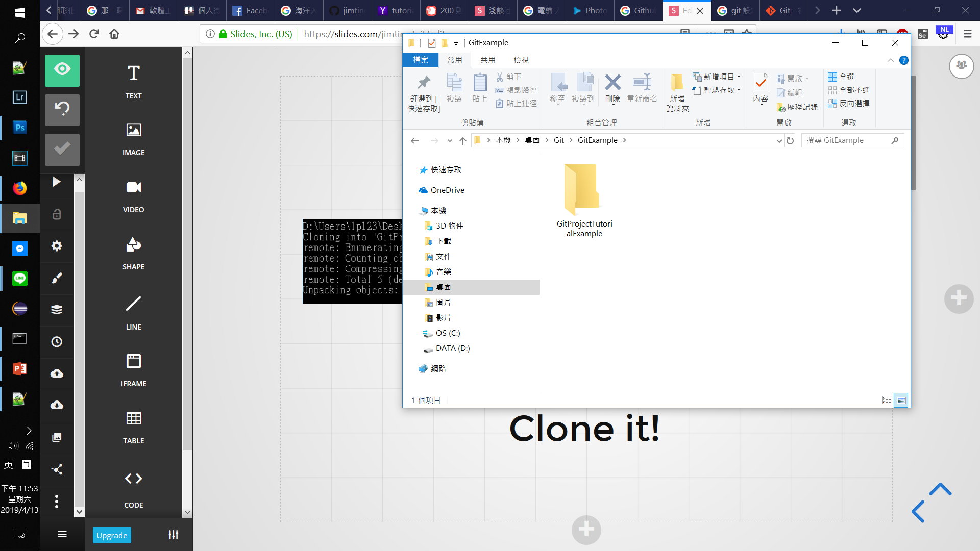The width and height of the screenshot is (980, 551).
Task: Select the TEXT tool in Slides
Action: point(133,81)
